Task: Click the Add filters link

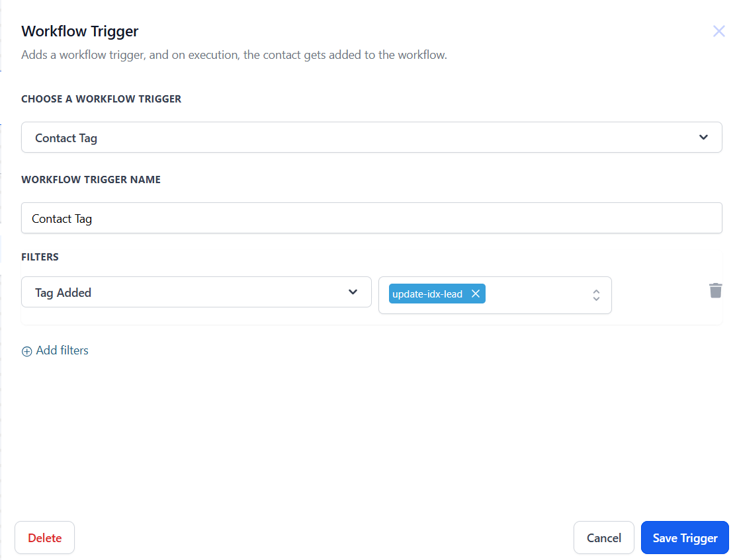Action: click(x=62, y=350)
